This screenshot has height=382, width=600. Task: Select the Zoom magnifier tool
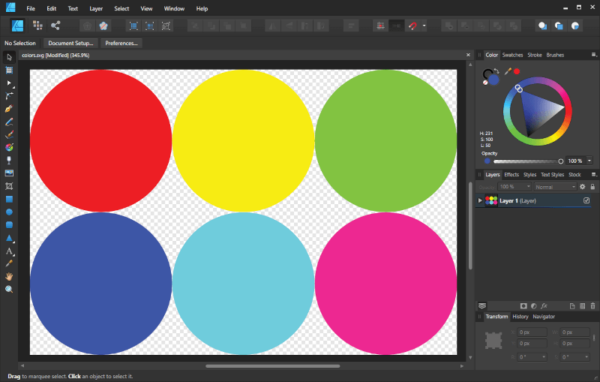click(x=9, y=289)
